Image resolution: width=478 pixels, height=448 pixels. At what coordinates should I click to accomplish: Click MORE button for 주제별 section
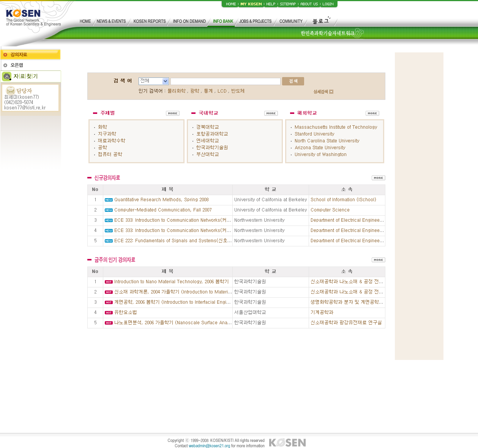coord(173,113)
